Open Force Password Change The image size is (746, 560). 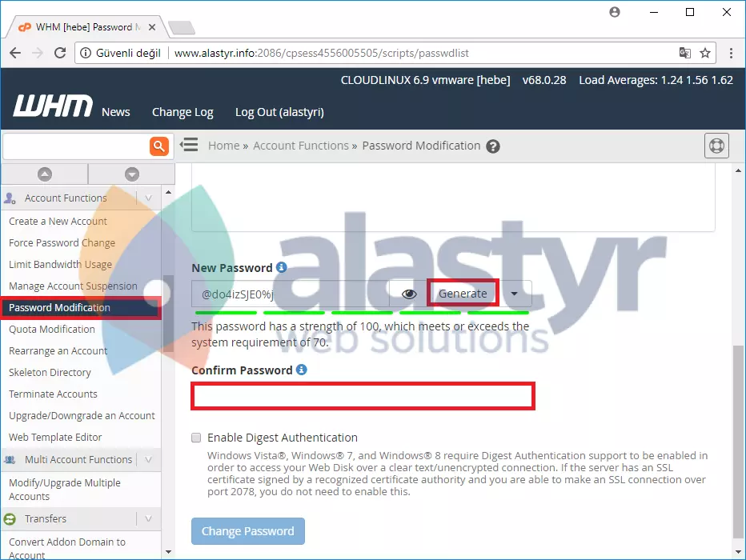click(x=62, y=243)
